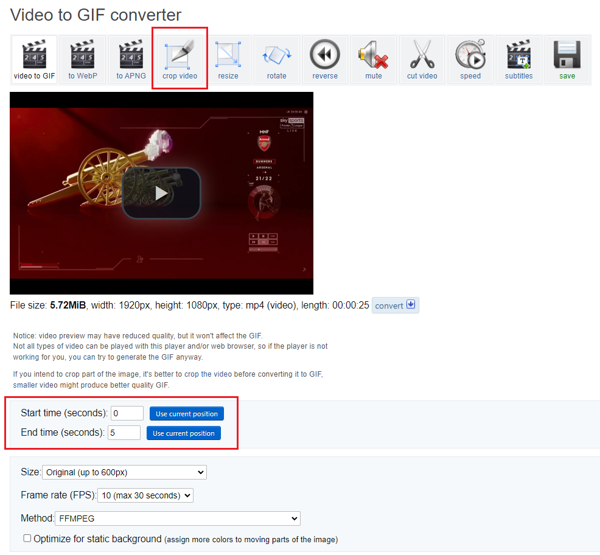The image size is (600, 555).
Task: Click the End time seconds field
Action: click(x=124, y=433)
